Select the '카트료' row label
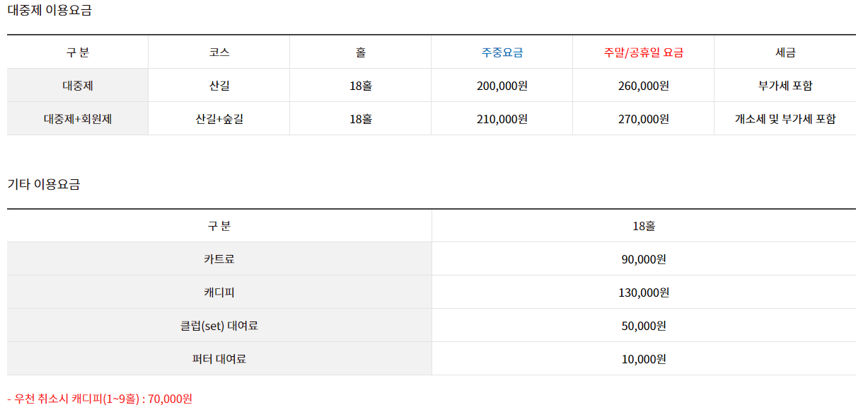Screen dimensions: 868x415 [x=219, y=259]
